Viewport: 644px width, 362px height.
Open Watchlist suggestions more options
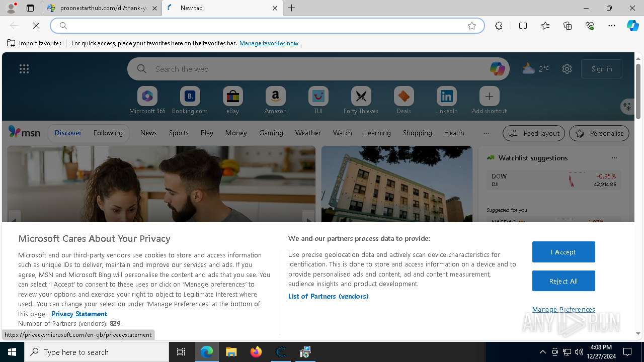[x=614, y=158]
